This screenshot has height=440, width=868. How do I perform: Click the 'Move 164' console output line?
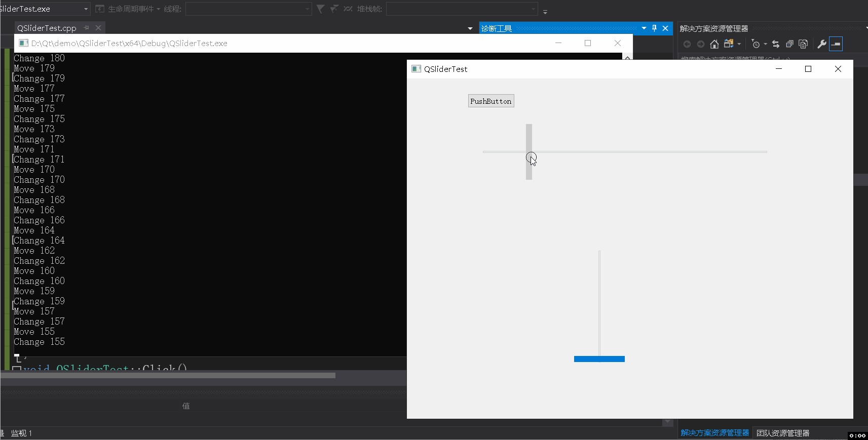pos(34,230)
